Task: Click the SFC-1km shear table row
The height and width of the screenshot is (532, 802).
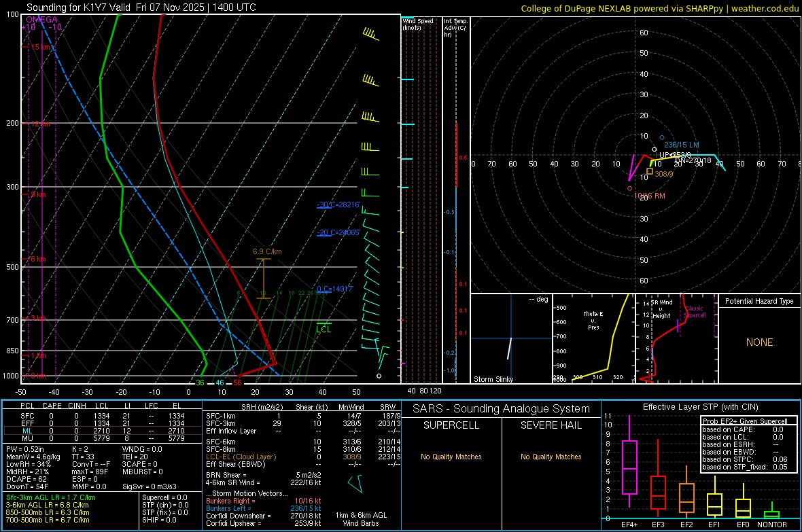Action: click(x=303, y=416)
